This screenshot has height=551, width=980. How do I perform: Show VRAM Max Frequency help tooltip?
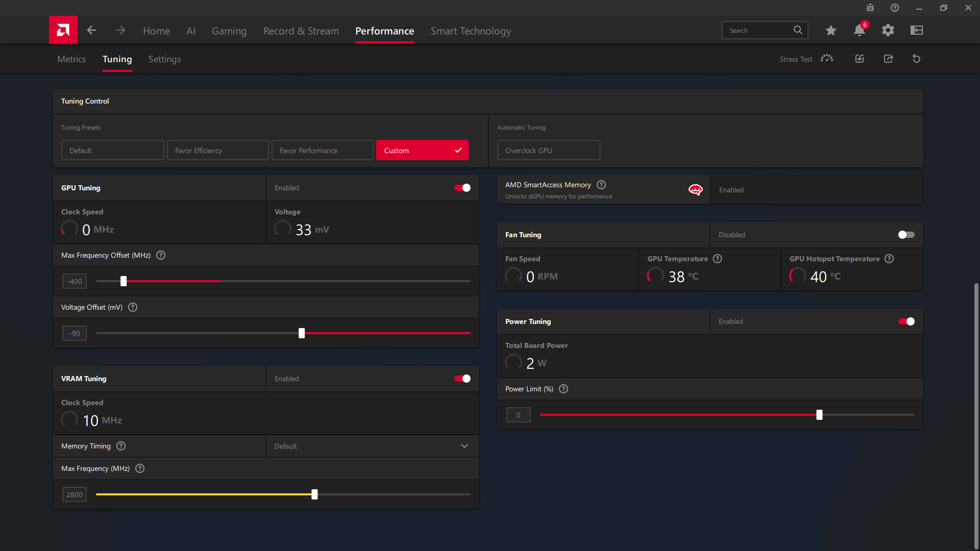pos(140,468)
